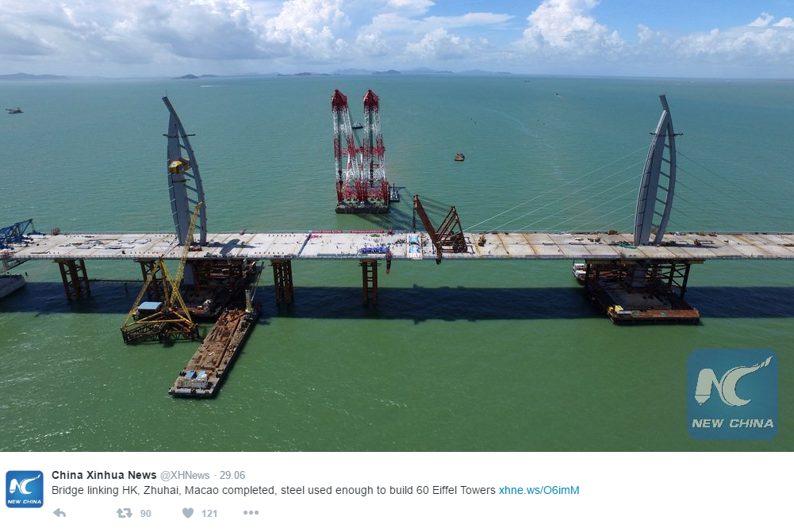
Task: Retweet the bridge completion tweet
Action: coord(124,513)
